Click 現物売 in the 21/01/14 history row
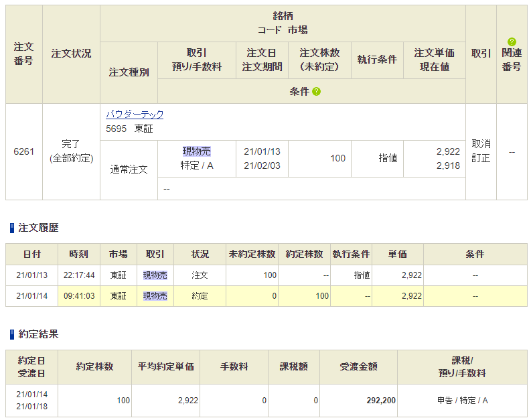The image size is (531, 420). coord(155,296)
